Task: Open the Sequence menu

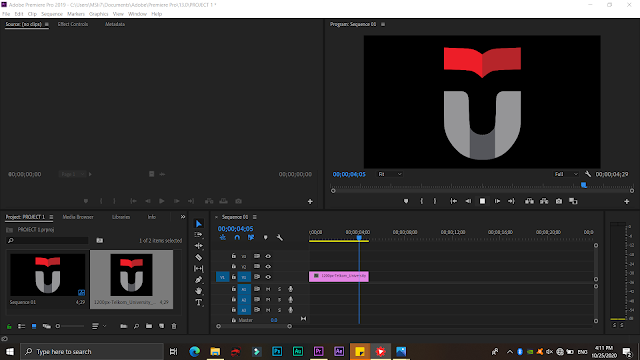Action: [52, 14]
